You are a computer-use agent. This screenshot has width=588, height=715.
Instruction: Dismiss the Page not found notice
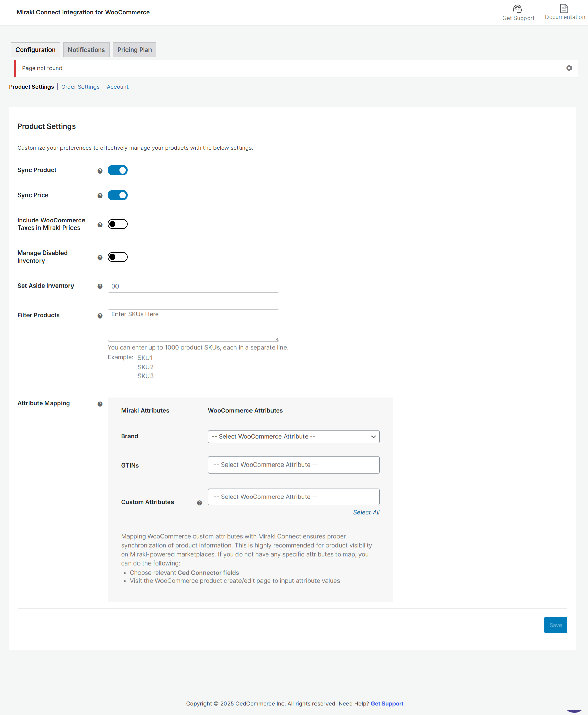[569, 68]
